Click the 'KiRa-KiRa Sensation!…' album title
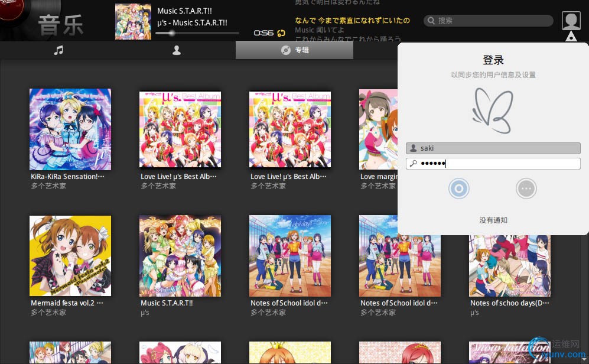Image resolution: width=589 pixels, height=364 pixels. (x=67, y=177)
